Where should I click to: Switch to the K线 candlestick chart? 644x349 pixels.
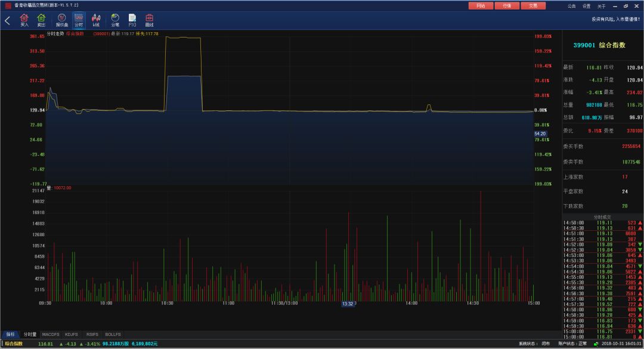tap(96, 20)
